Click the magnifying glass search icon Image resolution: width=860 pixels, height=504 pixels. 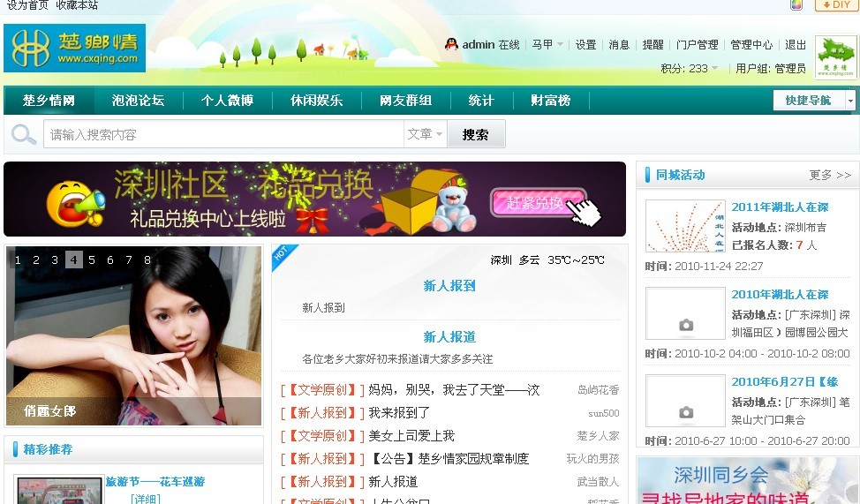(x=24, y=134)
